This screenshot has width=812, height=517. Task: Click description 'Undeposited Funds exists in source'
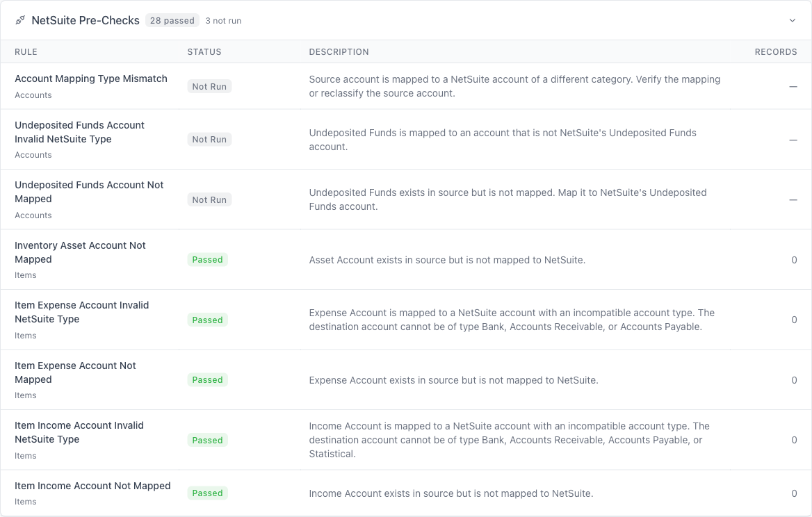coord(508,199)
